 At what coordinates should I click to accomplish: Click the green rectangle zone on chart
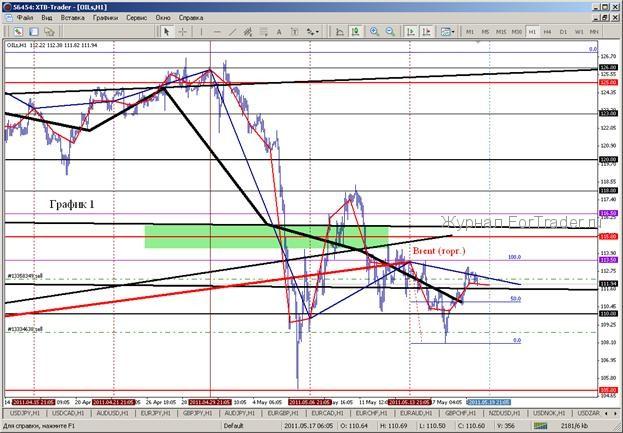(265, 236)
